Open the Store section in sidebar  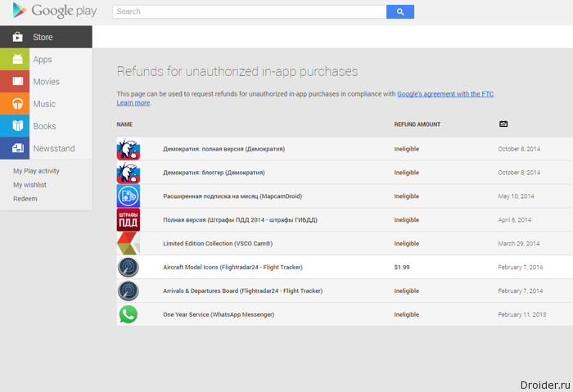[46, 37]
